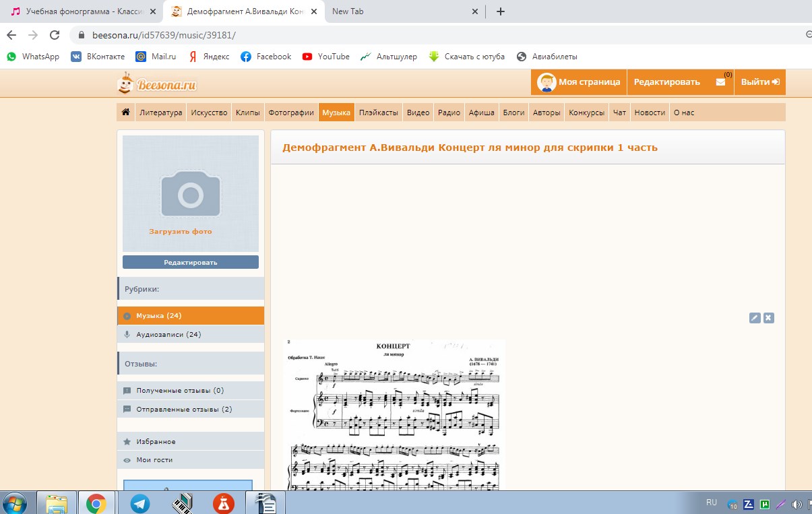Select the Музыка (24) rubric
Screen dimensions: 812x514
(191, 316)
